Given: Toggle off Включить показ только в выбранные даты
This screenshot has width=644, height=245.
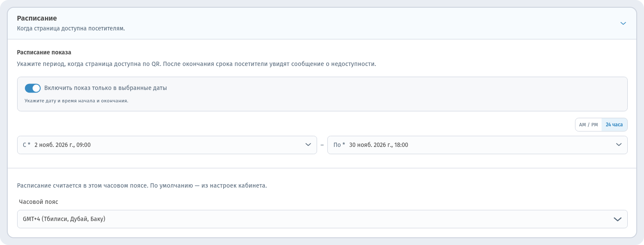Looking at the screenshot, I should [x=33, y=88].
